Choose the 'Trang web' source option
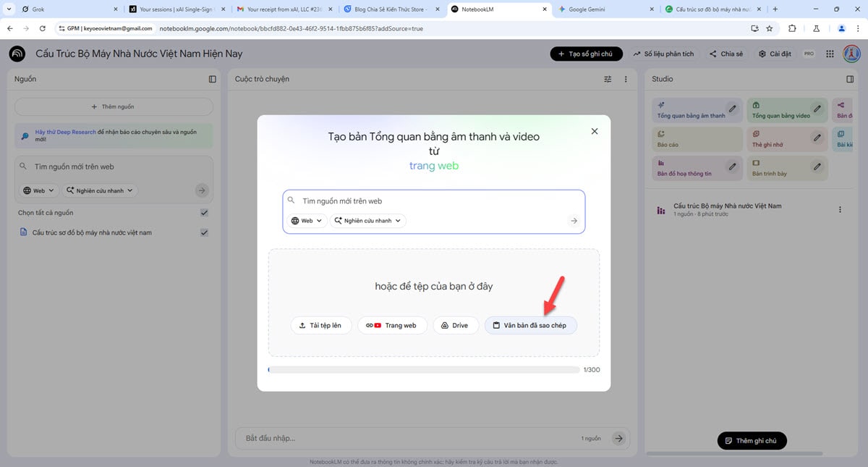868x467 pixels. click(x=392, y=326)
